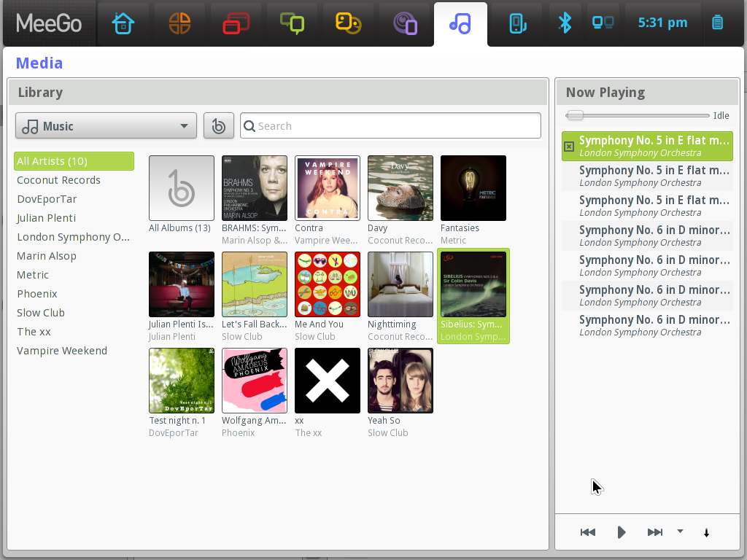
Task: Click the purple swirl panel icon
Action: point(404,23)
